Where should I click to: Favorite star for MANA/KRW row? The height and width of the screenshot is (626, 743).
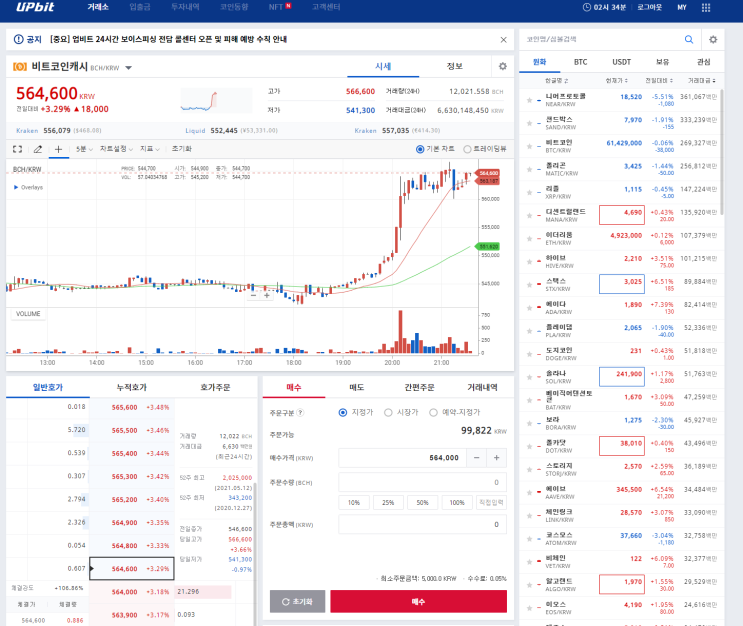coord(529,216)
